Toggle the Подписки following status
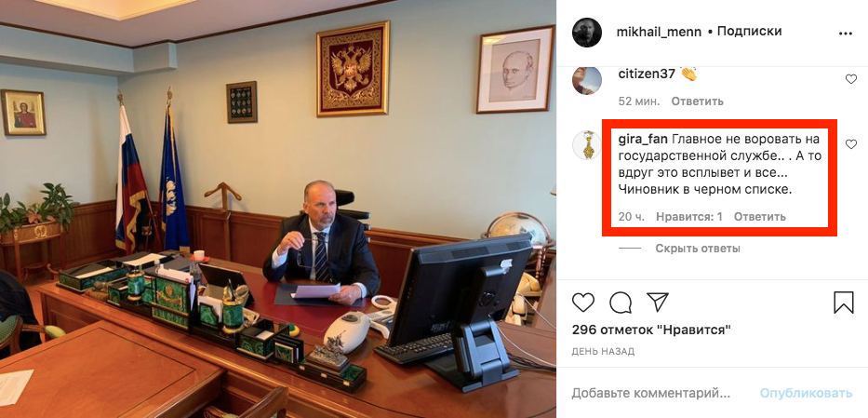 [x=749, y=32]
